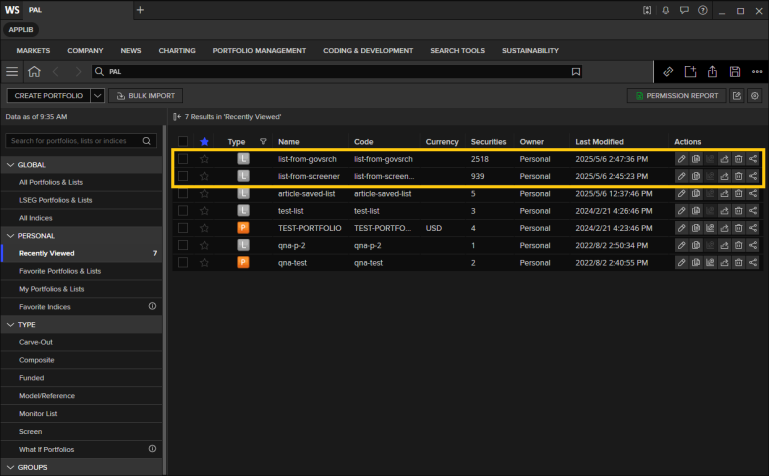Copy the list-from-screener list
The image size is (769, 476).
click(x=695, y=176)
